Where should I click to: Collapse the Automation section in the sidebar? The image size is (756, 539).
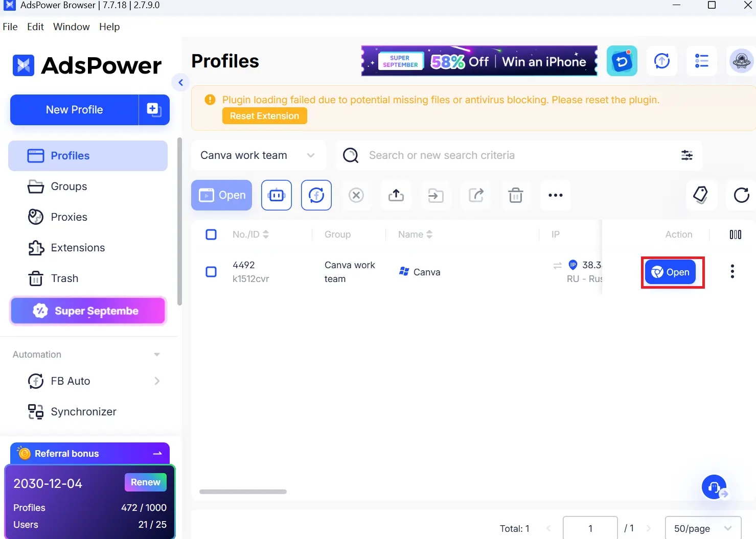point(156,354)
